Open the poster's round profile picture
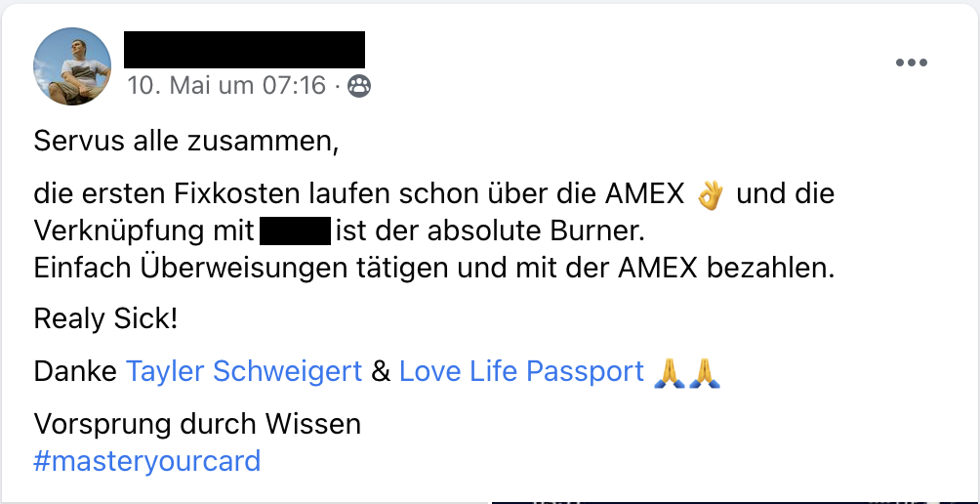Viewport: 980px width, 504px height. point(72,66)
